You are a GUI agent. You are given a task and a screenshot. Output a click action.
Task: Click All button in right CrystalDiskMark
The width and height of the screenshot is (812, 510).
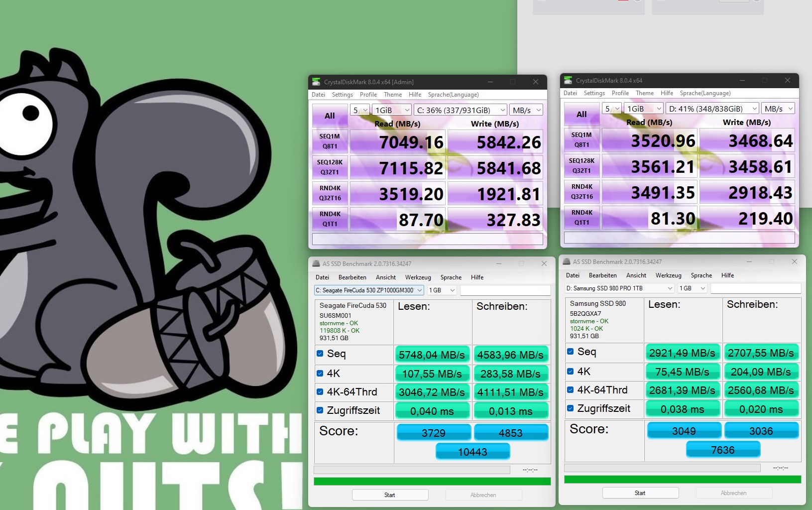pos(581,114)
